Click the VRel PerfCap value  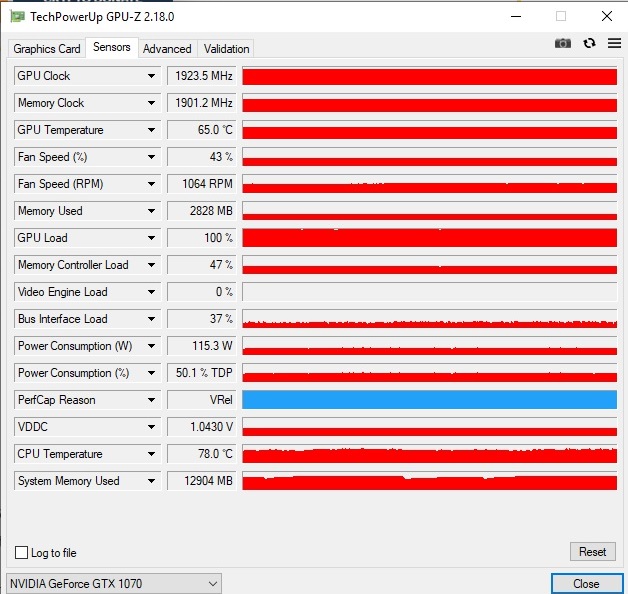tap(201, 400)
